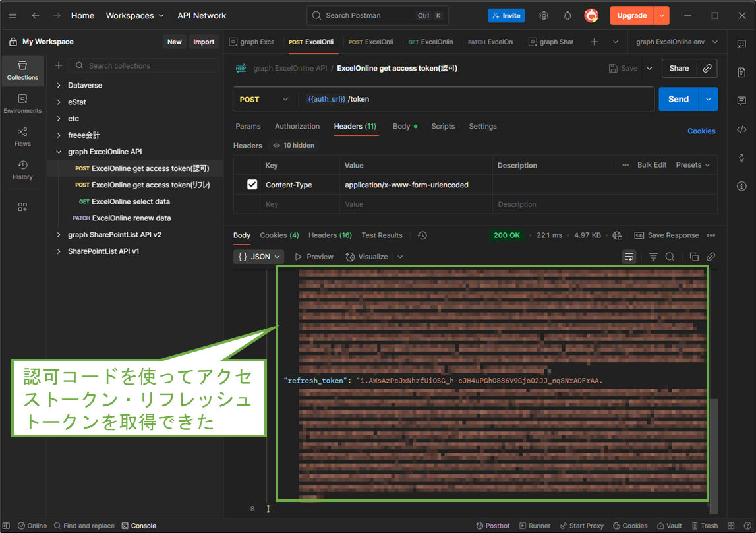756x533 pixels.
Task: Open the Presets dropdown
Action: point(693,165)
